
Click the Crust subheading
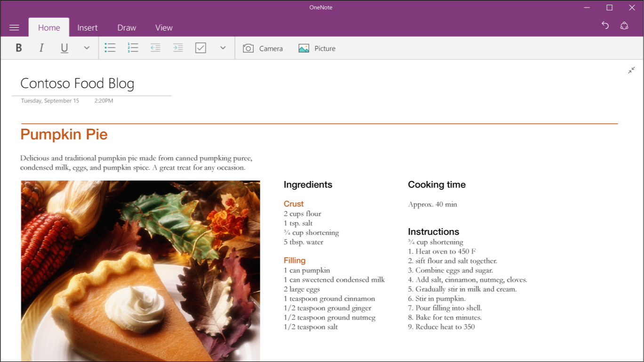pyautogui.click(x=294, y=204)
